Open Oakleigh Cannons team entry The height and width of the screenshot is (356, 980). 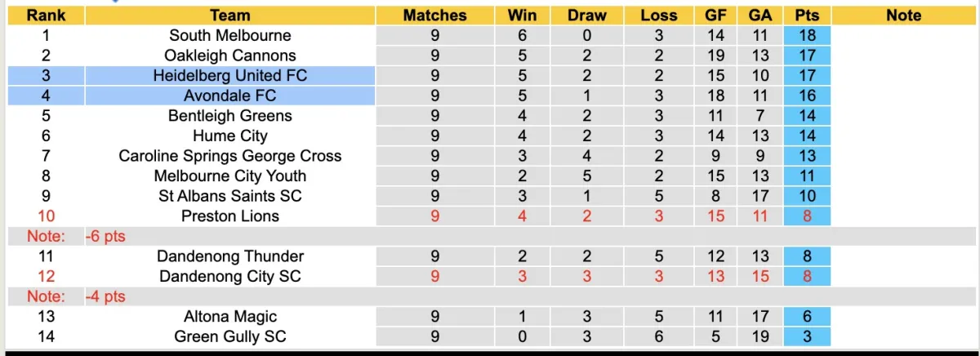(229, 56)
